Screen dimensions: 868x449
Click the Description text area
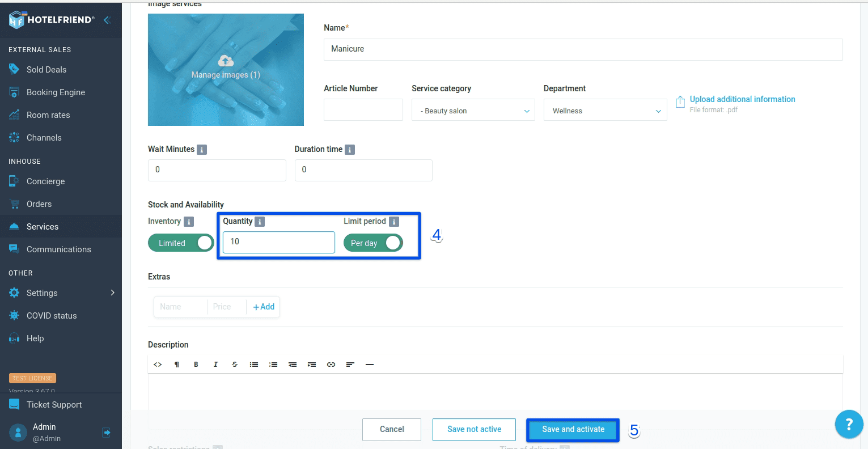click(x=496, y=392)
